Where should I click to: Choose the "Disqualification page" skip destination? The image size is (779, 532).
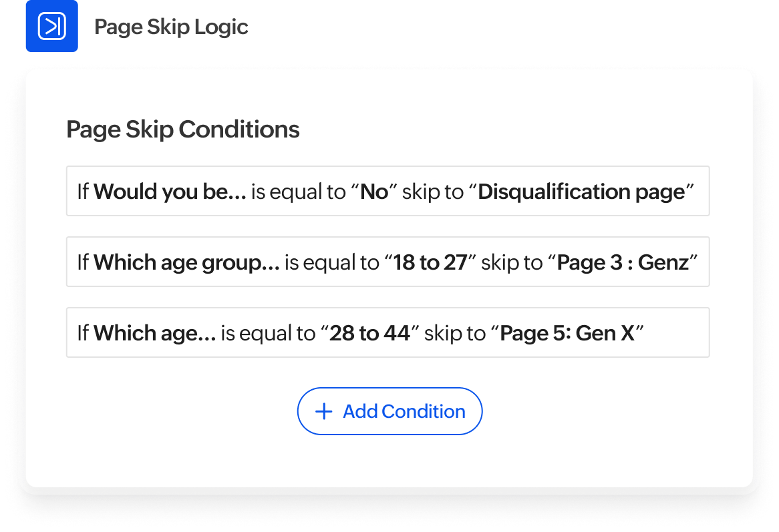pos(582,192)
